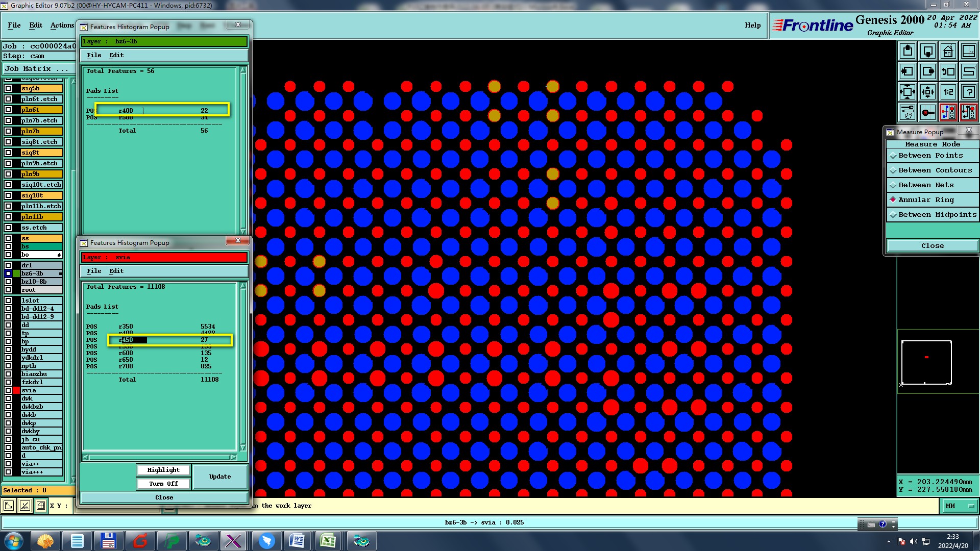Toggle the bz6-3b layer checkbox
The image size is (980, 551).
(x=8, y=273)
